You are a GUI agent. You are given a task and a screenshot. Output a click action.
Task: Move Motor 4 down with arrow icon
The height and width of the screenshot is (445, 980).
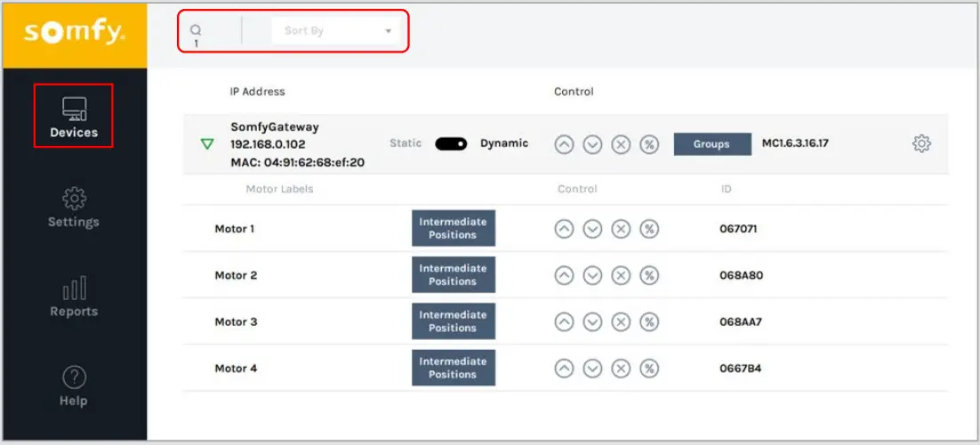[592, 368]
